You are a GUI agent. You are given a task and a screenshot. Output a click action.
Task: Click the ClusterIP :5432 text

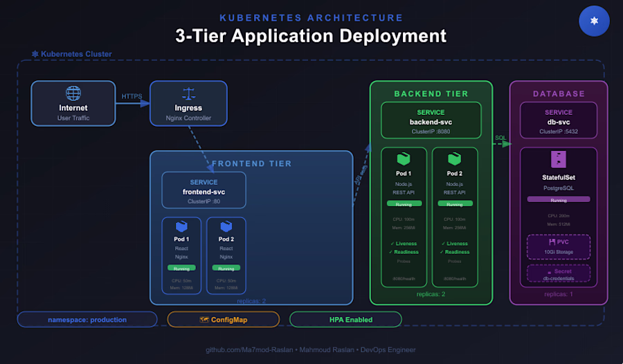[559, 131]
